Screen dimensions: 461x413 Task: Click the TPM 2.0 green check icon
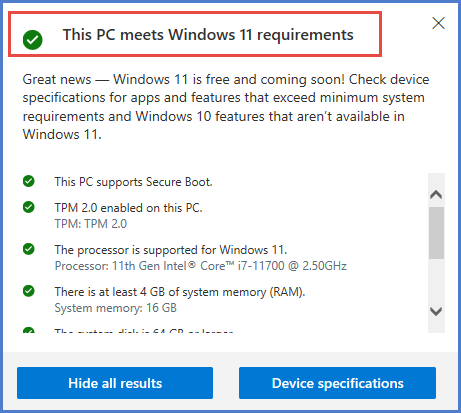29,207
